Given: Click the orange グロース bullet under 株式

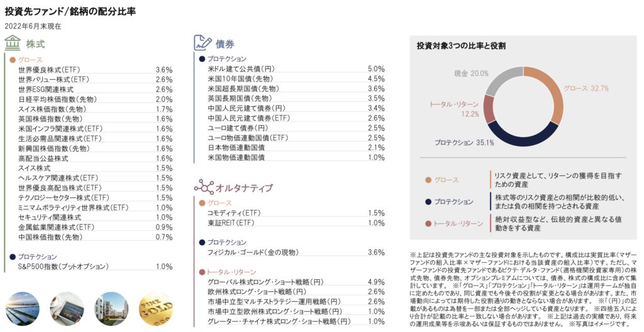Looking at the screenshot, I should click(x=13, y=60).
